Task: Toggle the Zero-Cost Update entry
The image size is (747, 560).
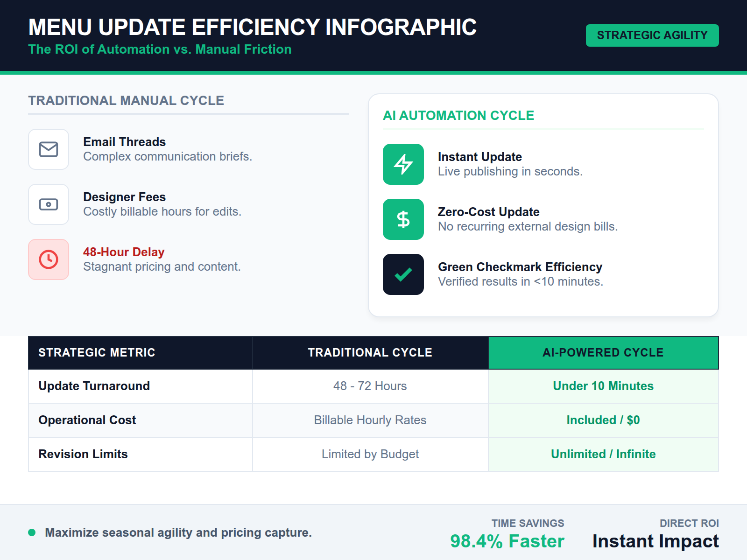Action: click(488, 211)
